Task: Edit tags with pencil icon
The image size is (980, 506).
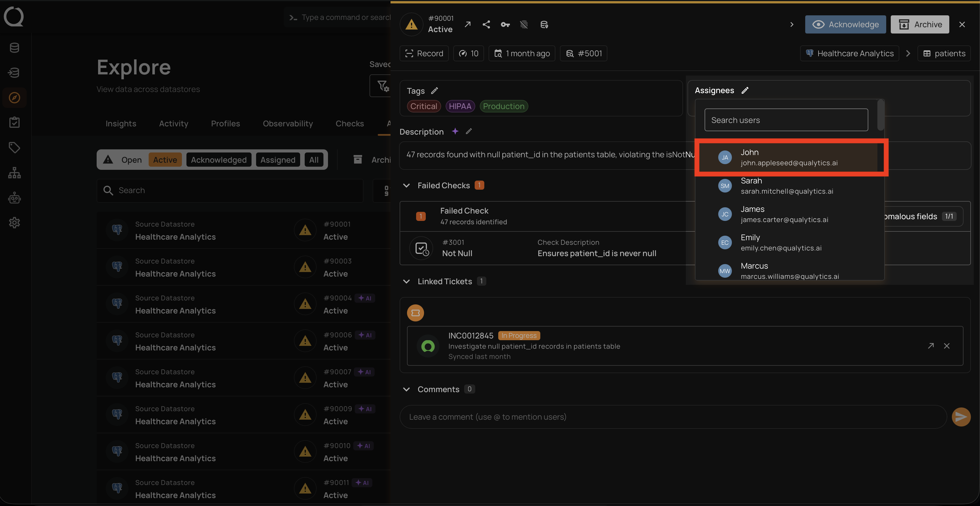Action: (435, 91)
